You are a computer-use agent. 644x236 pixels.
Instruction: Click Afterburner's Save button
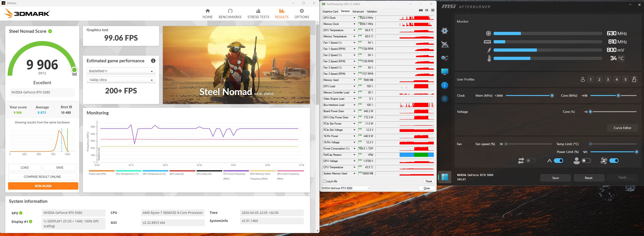click(x=555, y=178)
